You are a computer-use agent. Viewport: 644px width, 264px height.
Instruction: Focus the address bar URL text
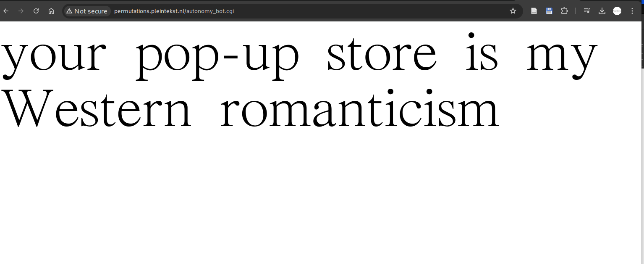[174, 11]
